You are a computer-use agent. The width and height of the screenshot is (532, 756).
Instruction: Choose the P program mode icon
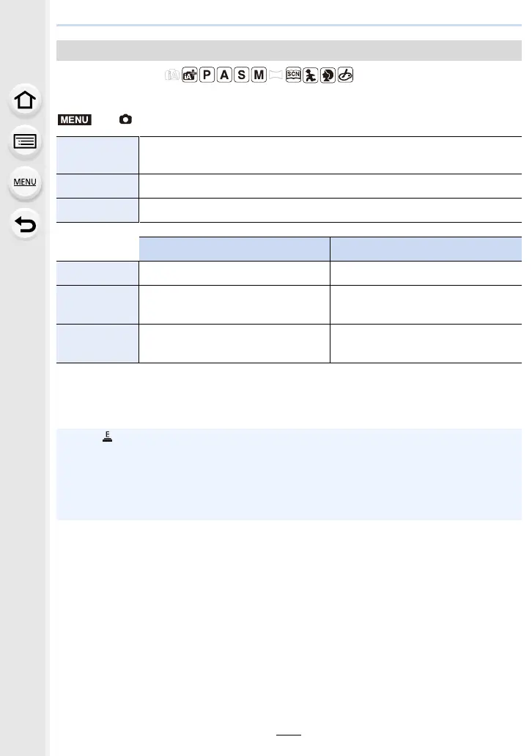pyautogui.click(x=207, y=75)
